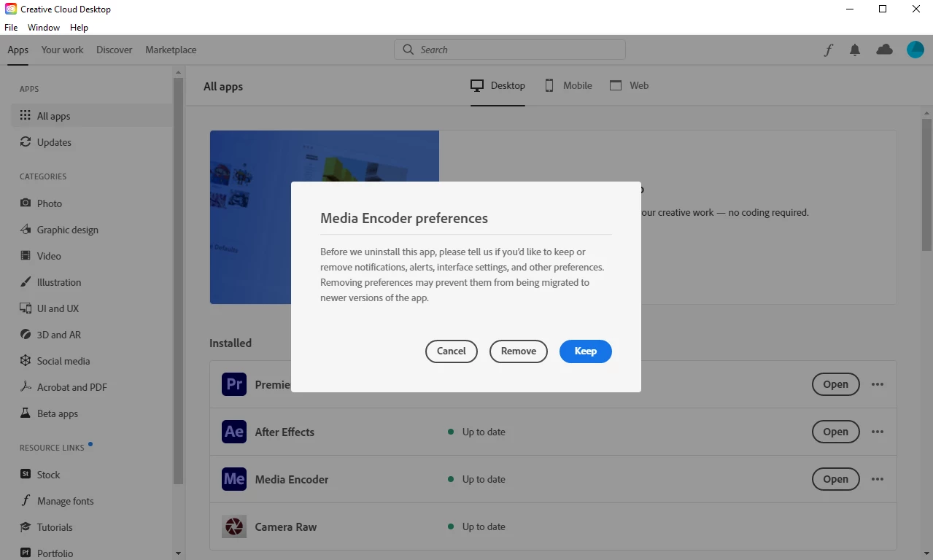Click the sidebar scroll down arrow
Viewport: 933px width, 560px height.
coord(178,553)
